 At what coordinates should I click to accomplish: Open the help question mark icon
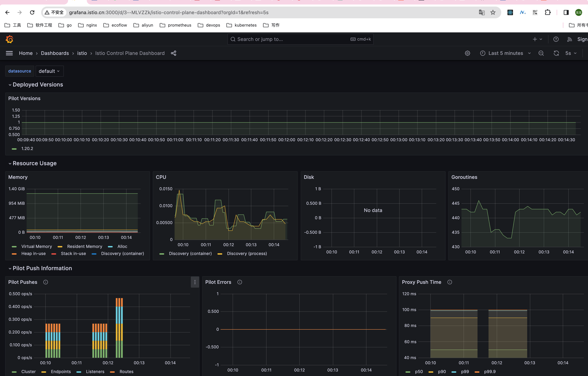click(556, 39)
